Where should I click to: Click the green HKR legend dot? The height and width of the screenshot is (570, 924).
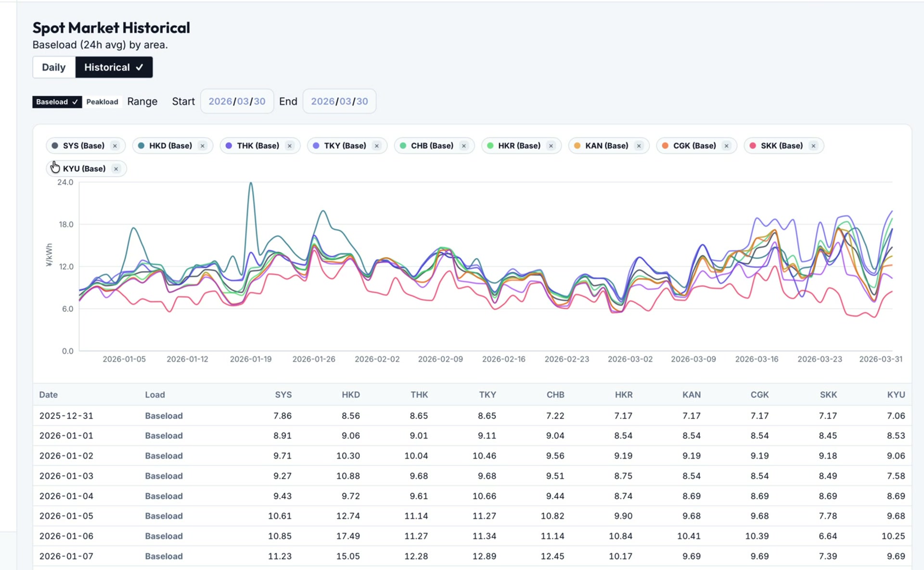point(490,145)
